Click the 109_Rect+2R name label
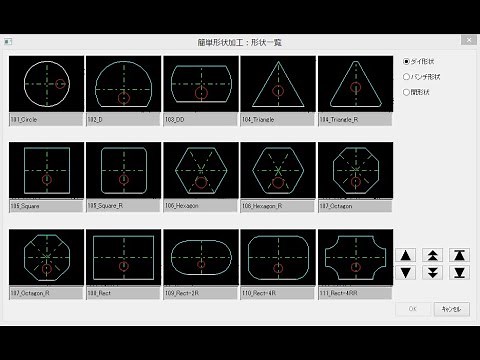This screenshot has width=480, height=360. pos(200,293)
